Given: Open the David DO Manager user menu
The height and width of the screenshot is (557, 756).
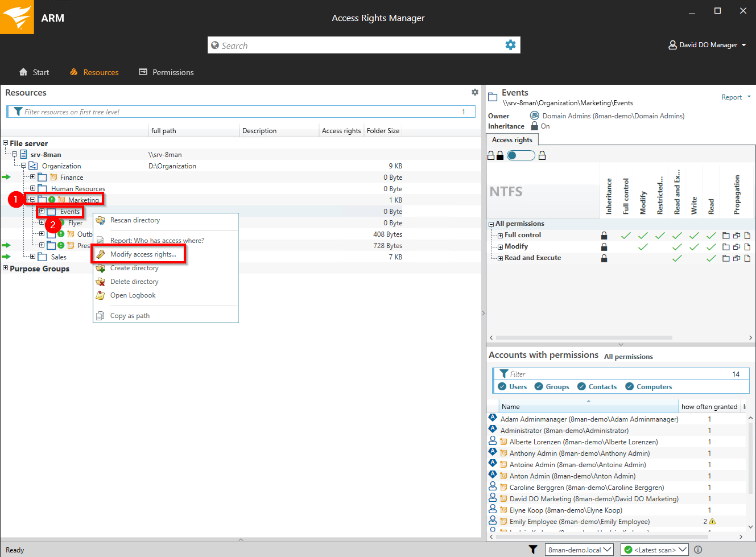Looking at the screenshot, I should (708, 45).
